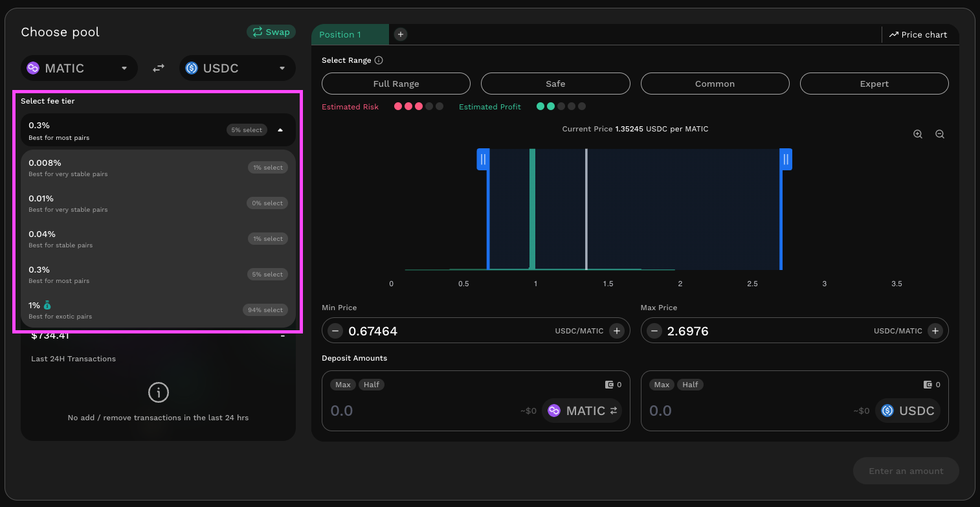This screenshot has height=507, width=980.
Task: Open the Price chart view
Action: pos(918,35)
